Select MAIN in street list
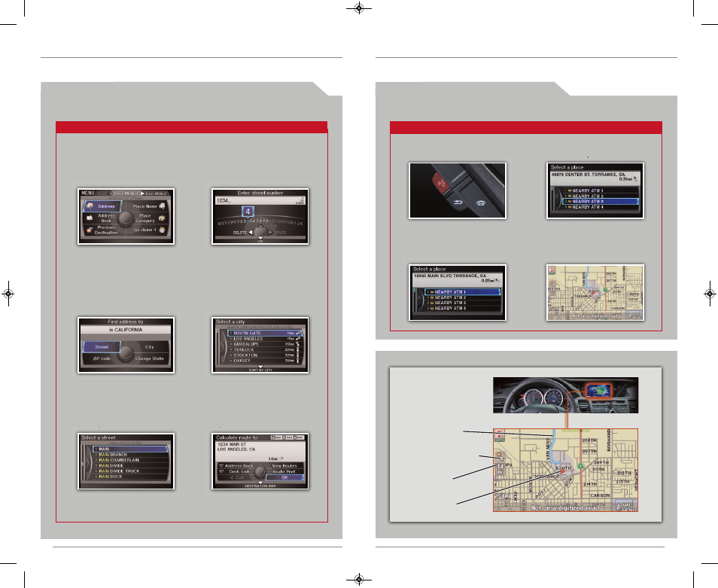 tap(130, 449)
